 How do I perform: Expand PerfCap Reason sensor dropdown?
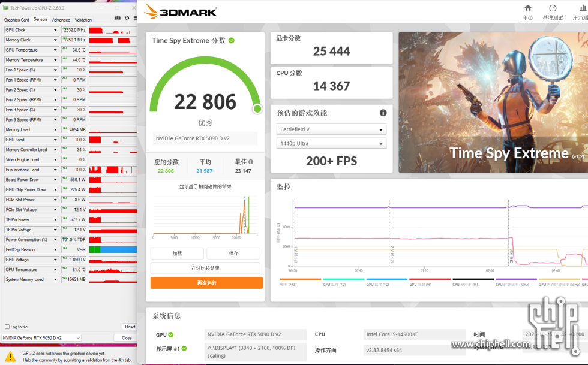click(x=55, y=249)
